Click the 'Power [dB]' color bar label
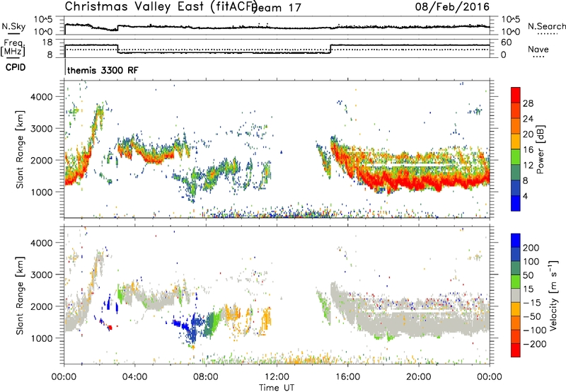 coord(540,149)
